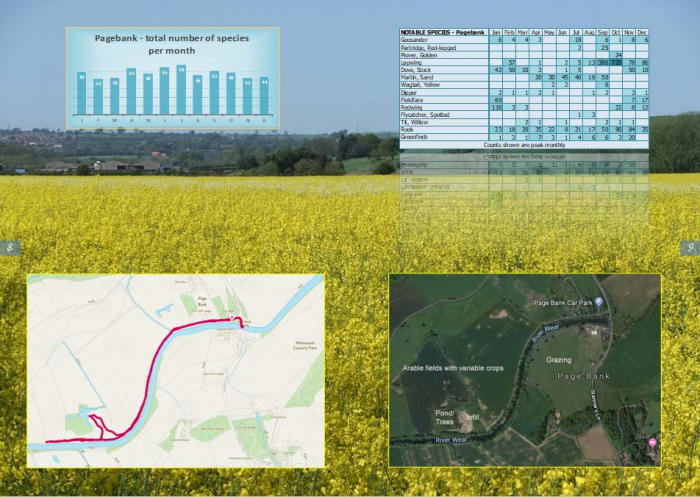
Task: Click the page 8 number marker
Action: tap(10, 248)
